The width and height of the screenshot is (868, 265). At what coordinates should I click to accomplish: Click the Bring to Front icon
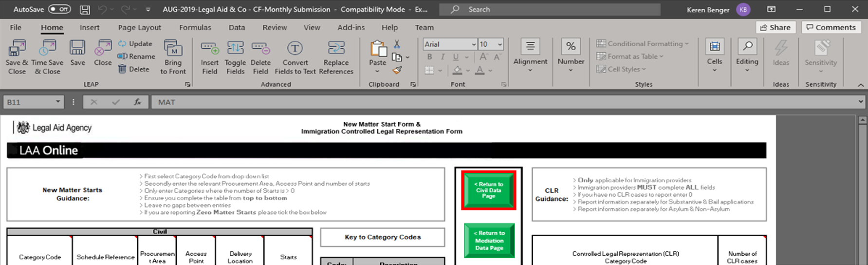[x=173, y=49]
